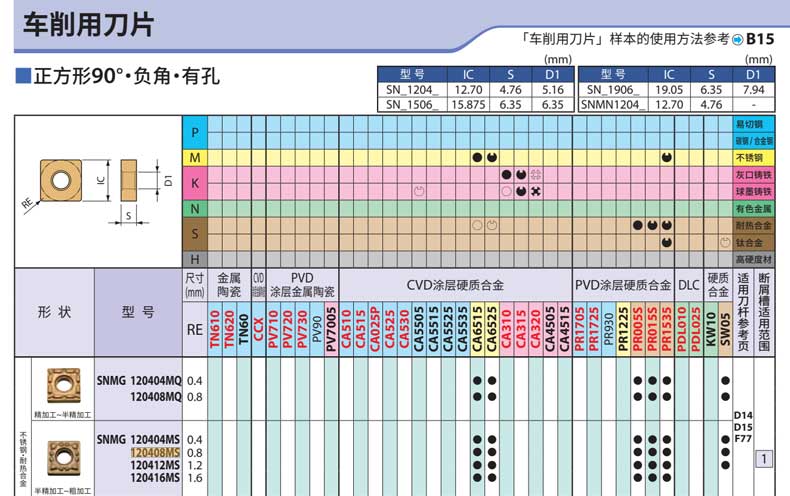Click the boxed number 1 in last column

pyautogui.click(x=764, y=459)
